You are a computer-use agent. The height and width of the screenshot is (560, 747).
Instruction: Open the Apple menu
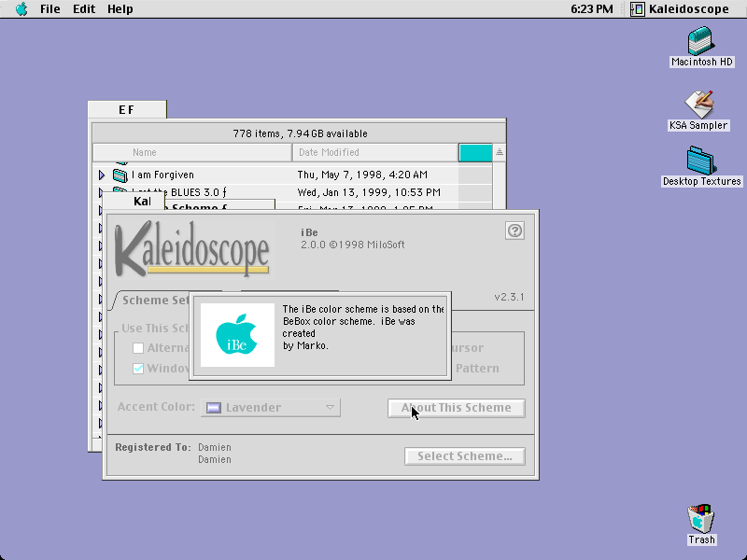point(21,9)
